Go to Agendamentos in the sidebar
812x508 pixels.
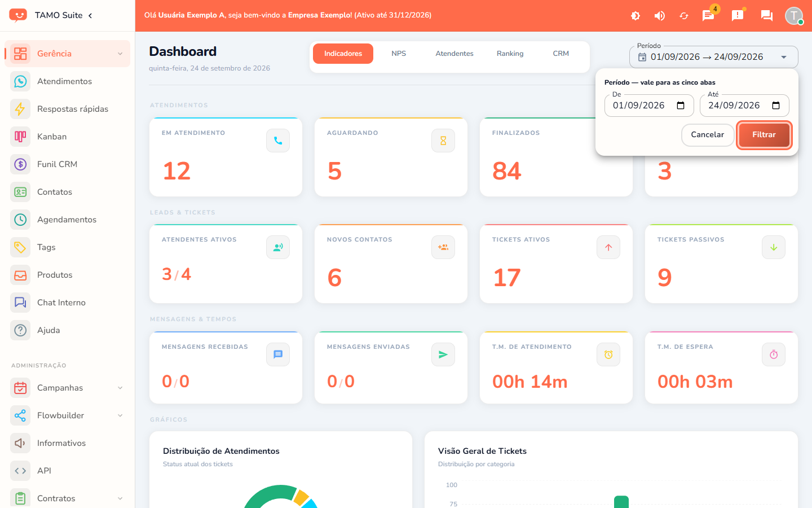[x=68, y=220]
